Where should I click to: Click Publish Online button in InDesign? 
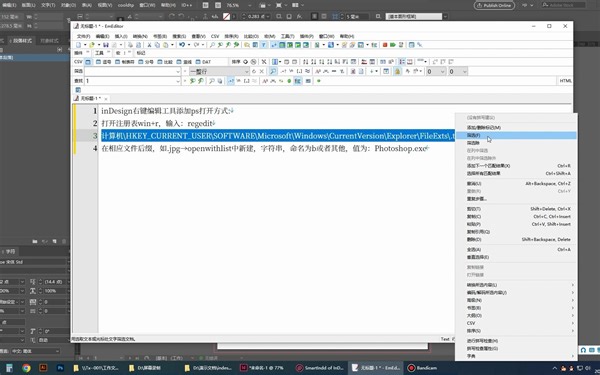point(494,5)
